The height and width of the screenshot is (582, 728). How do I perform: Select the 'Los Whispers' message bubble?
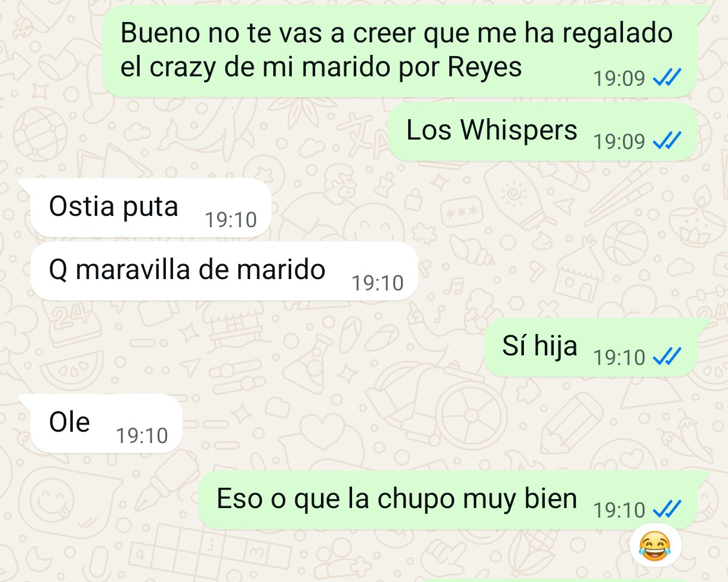543,131
